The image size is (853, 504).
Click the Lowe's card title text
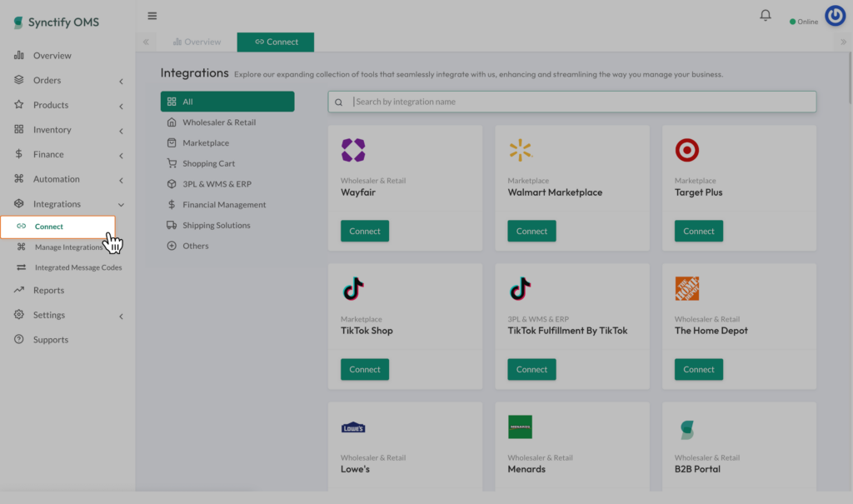(355, 469)
